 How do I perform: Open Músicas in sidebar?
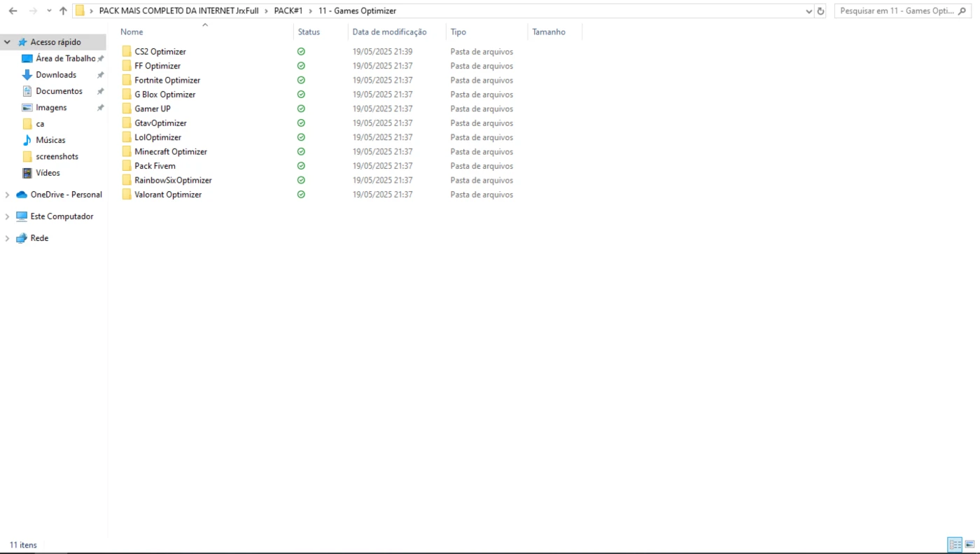pos(50,140)
